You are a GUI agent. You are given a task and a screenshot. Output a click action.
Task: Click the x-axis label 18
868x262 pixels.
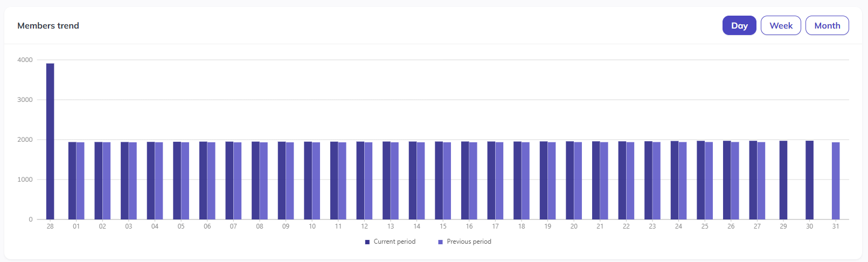[522, 226]
